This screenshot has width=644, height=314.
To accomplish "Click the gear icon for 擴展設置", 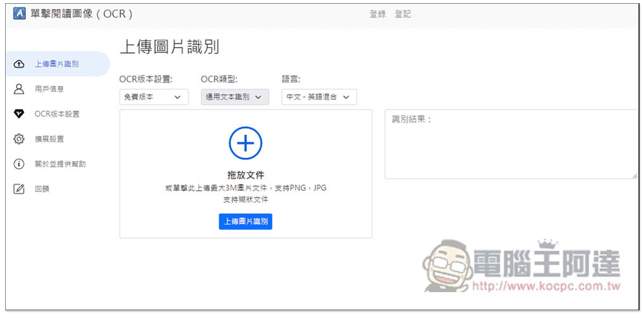I will (x=19, y=139).
